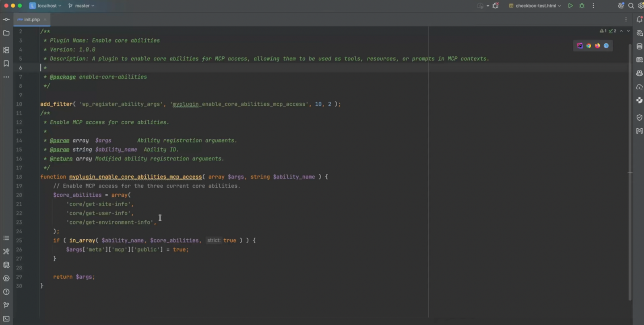Open the AI Chat panel in right sidebar
Screen dimensions: 644x325
pos(639,33)
